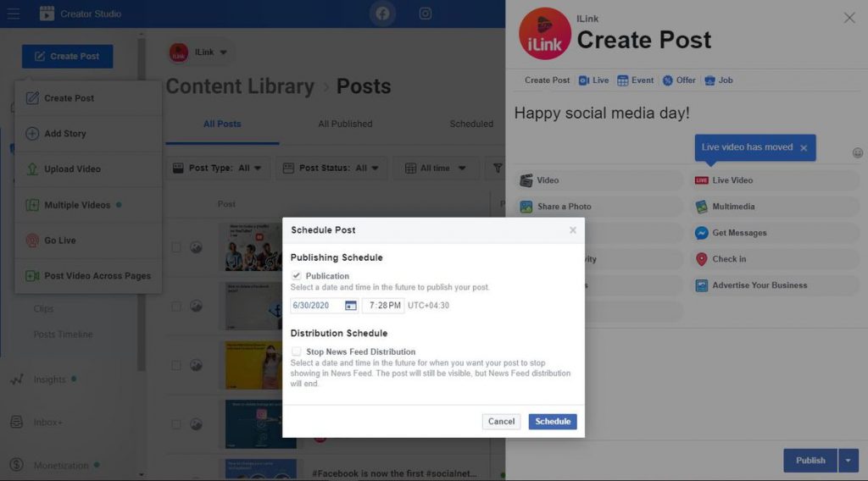Click the Live Video red icon
This screenshot has height=481, width=868.
pos(701,180)
